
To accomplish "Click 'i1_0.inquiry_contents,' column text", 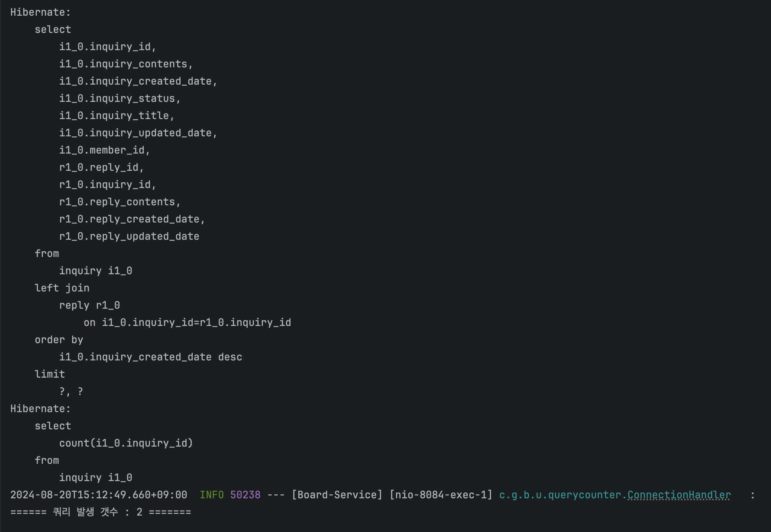I will tap(126, 64).
